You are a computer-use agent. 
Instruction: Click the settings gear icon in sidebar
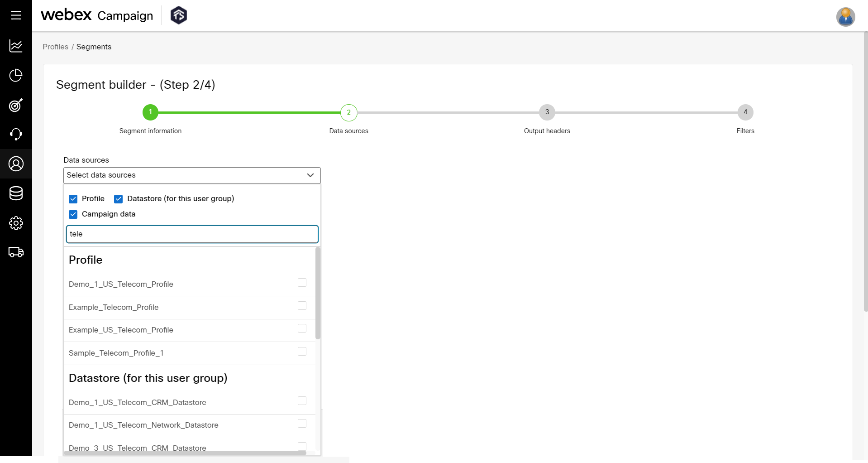click(16, 223)
